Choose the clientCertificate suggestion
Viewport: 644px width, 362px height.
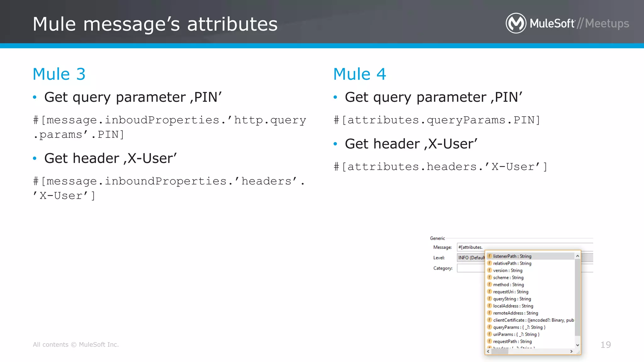pyautogui.click(x=530, y=320)
